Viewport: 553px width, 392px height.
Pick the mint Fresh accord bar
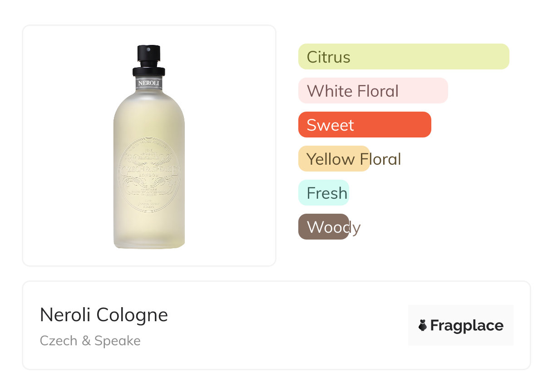(323, 193)
